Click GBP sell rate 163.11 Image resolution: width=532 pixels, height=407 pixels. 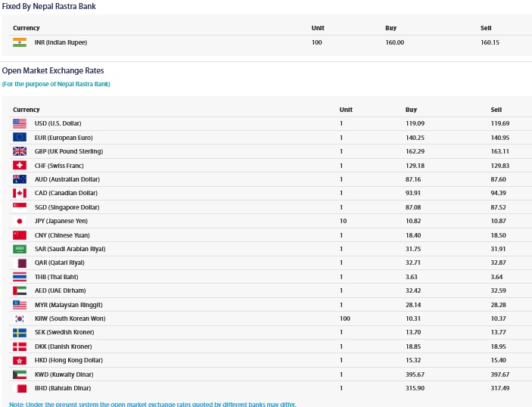[x=500, y=151]
